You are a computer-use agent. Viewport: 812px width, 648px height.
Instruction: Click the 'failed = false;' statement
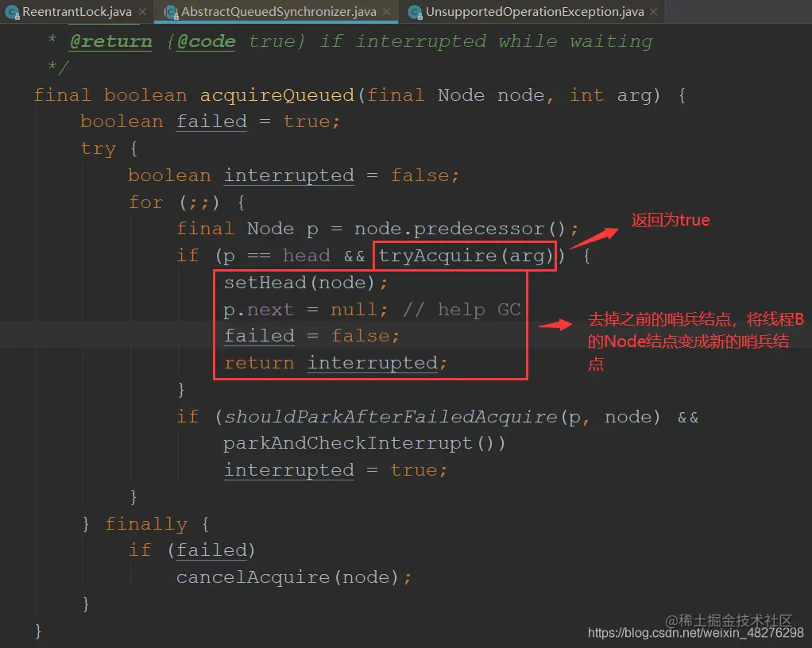point(311,337)
